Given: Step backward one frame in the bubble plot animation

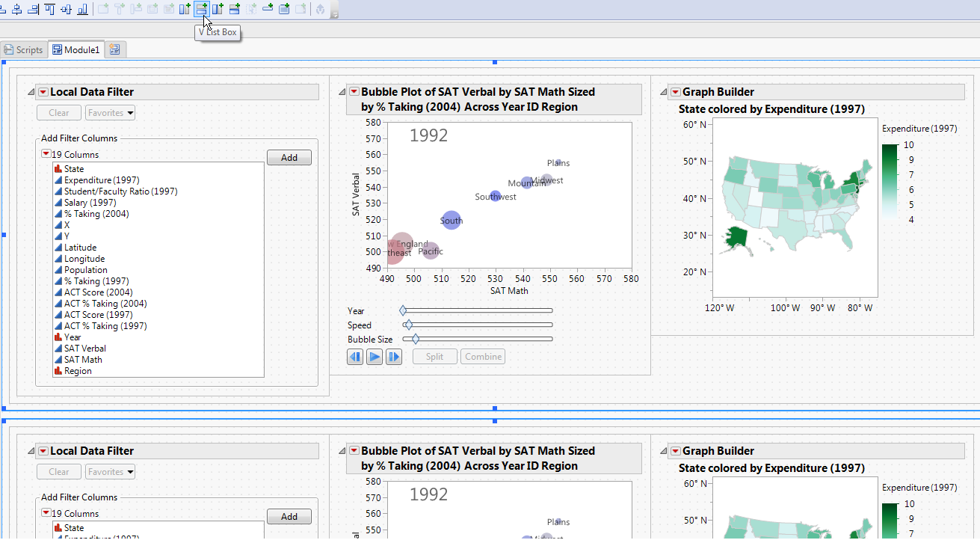Looking at the screenshot, I should [355, 357].
